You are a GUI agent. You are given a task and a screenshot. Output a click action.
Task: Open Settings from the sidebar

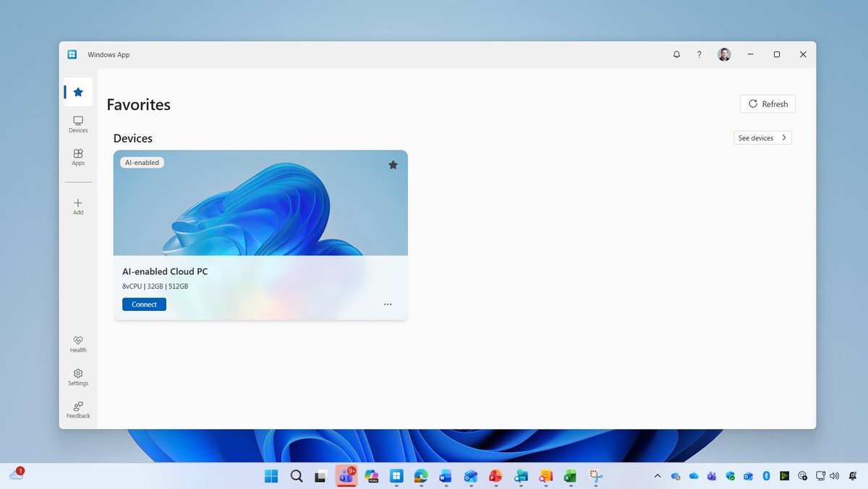click(x=77, y=377)
